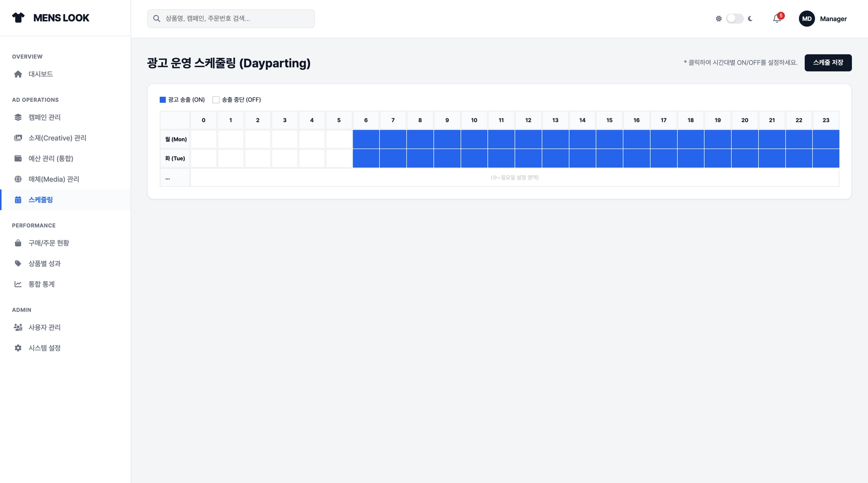Screen dimensions: 868x483
Task: Open Media management globe icon
Action: tap(18, 179)
